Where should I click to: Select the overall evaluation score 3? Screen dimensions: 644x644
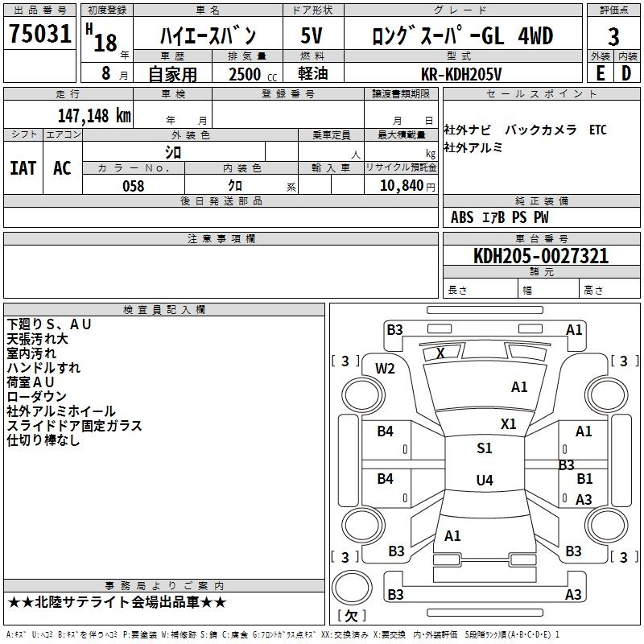[x=613, y=35]
